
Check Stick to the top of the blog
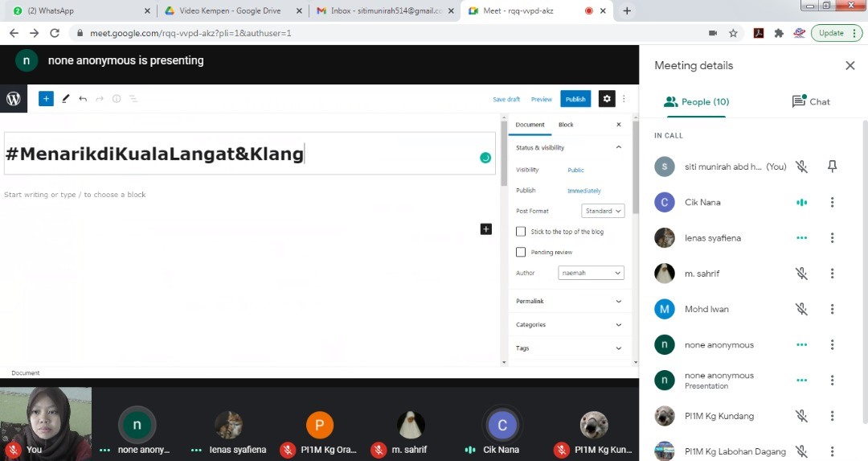click(x=521, y=232)
